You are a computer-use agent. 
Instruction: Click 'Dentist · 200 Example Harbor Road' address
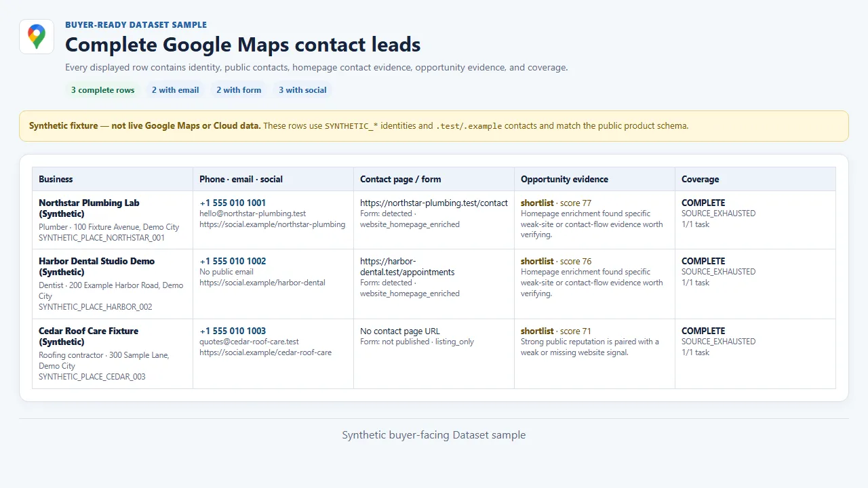tap(111, 291)
